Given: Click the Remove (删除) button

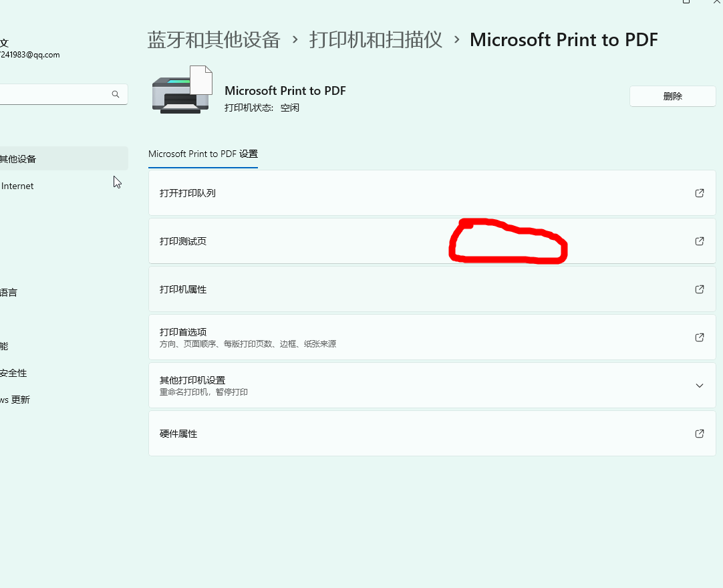Looking at the screenshot, I should [x=672, y=96].
